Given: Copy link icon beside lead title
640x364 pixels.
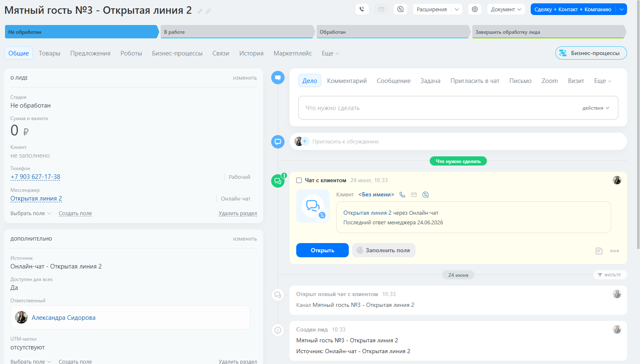Looking at the screenshot, I should pyautogui.click(x=208, y=11).
